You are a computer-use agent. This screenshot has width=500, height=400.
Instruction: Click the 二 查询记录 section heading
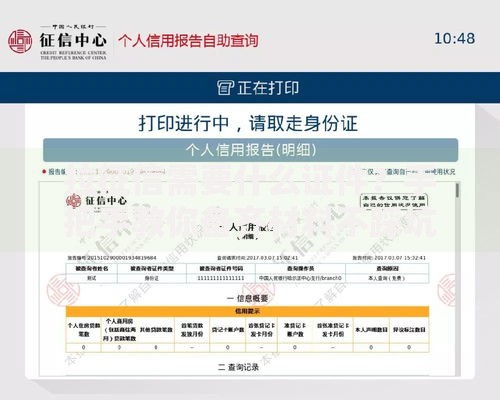(x=239, y=367)
